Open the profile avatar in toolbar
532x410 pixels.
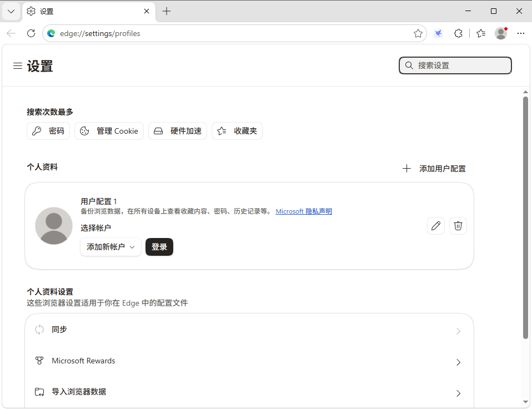(x=501, y=33)
